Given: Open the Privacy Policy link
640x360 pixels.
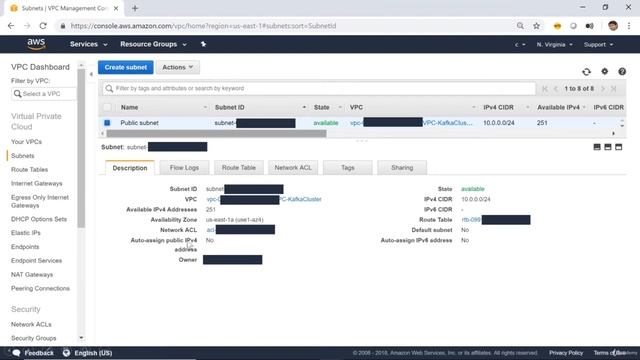Looking at the screenshot, I should [x=566, y=353].
